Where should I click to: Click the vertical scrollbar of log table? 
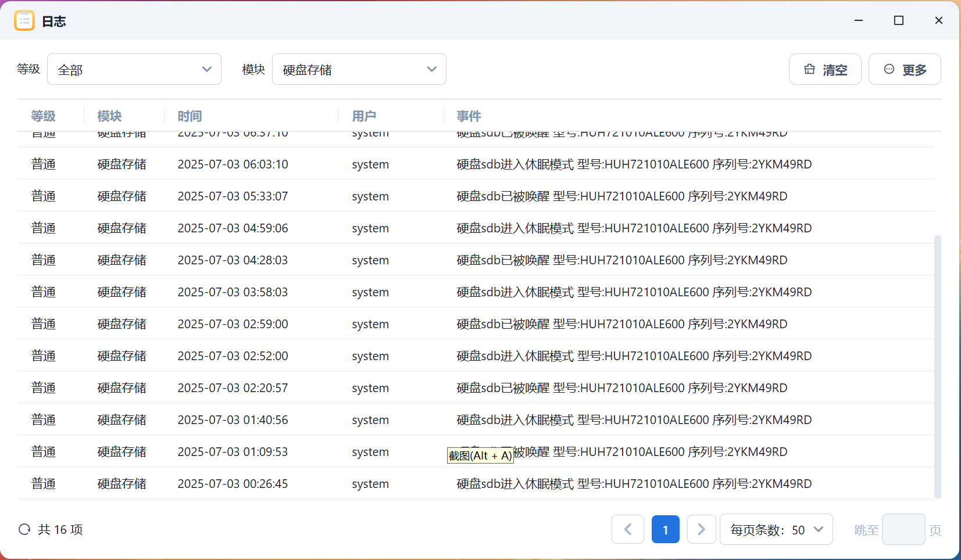point(937,366)
